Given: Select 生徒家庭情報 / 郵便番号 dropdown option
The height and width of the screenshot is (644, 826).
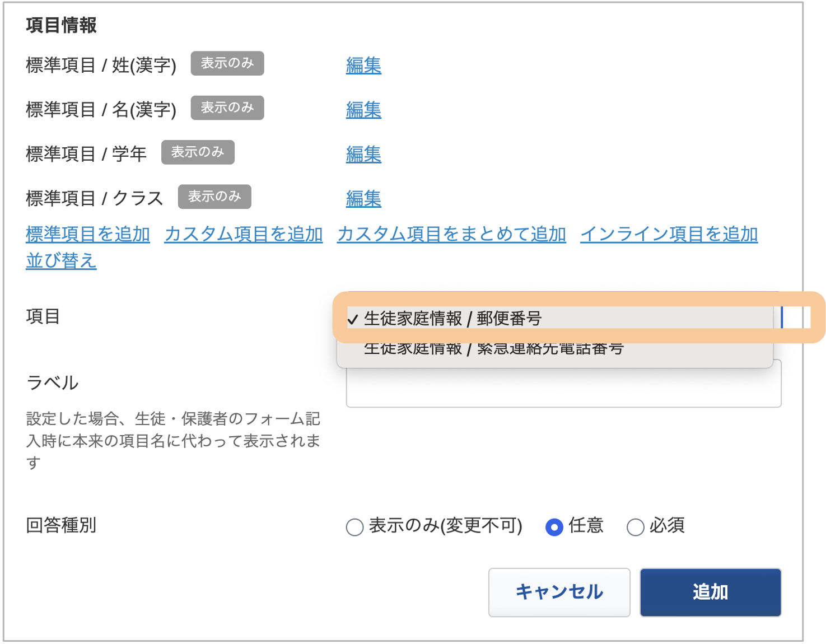Looking at the screenshot, I should (554, 319).
